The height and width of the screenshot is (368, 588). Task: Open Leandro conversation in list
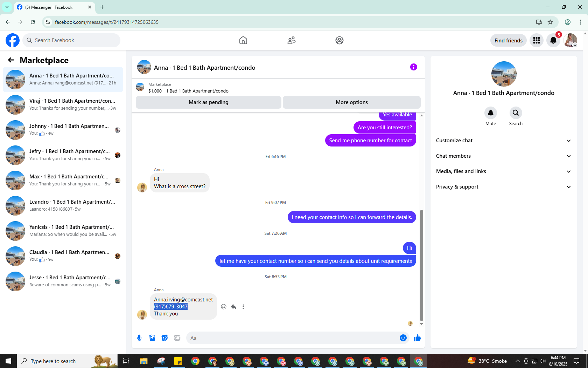click(x=63, y=206)
